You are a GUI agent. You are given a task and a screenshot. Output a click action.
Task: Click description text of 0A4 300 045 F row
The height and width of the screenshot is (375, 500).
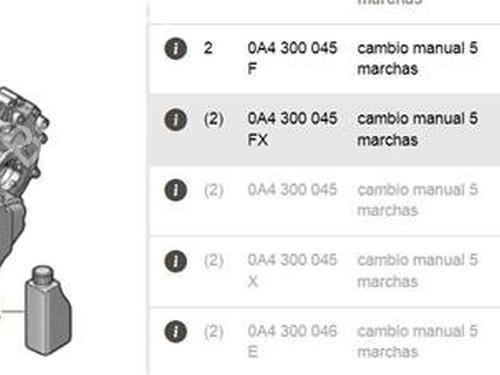(417, 58)
